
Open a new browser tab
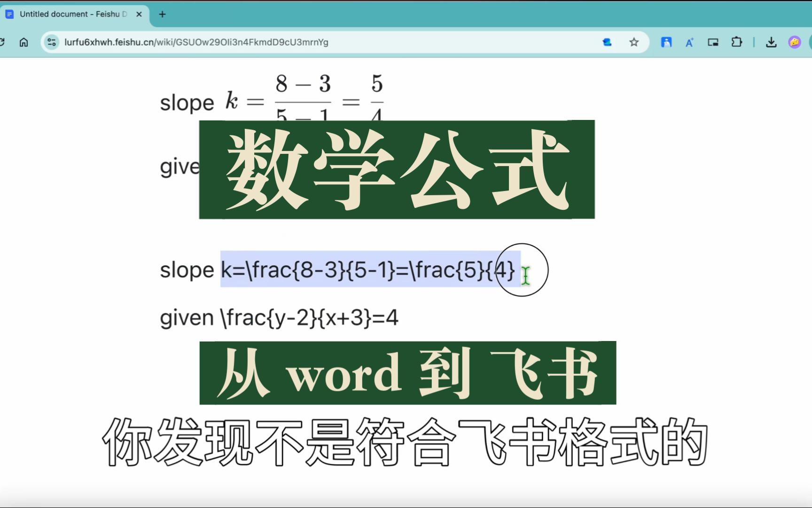[162, 14]
